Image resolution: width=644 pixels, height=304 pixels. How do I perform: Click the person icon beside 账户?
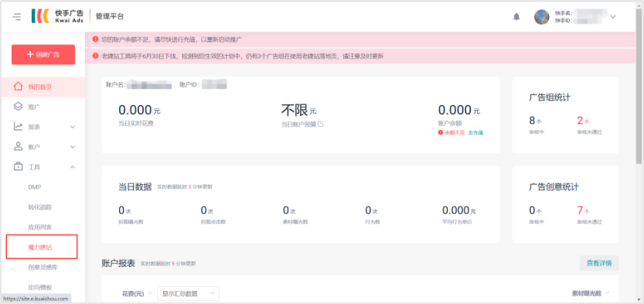pyautogui.click(x=18, y=146)
